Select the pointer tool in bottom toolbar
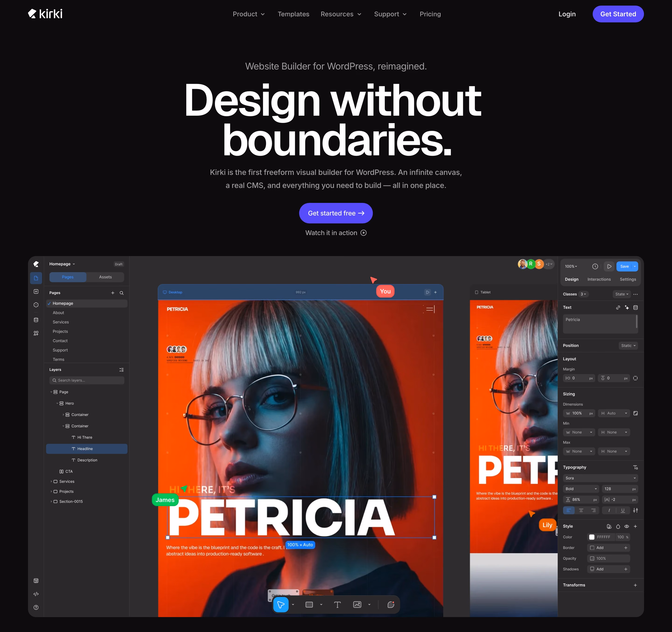This screenshot has width=672, height=632. tap(280, 605)
